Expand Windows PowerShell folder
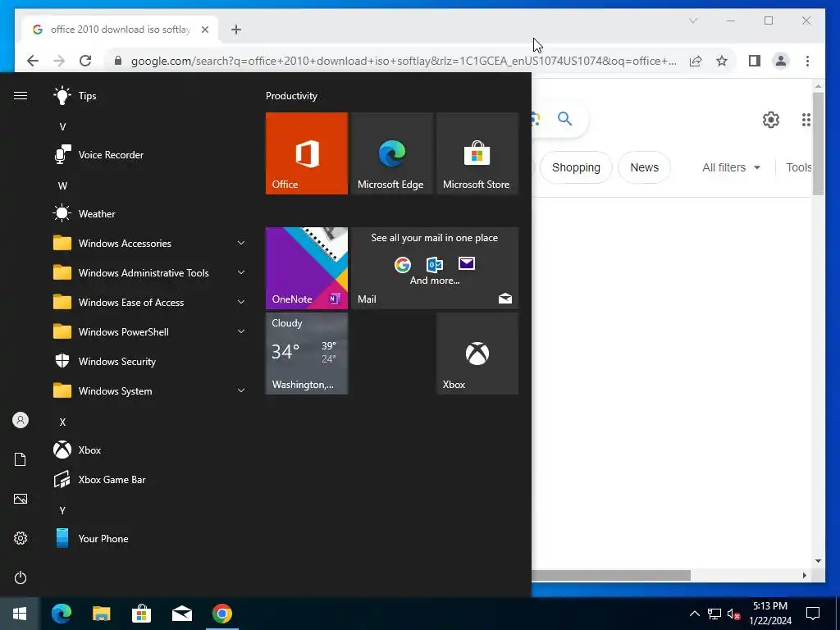840x630 pixels. [150, 331]
